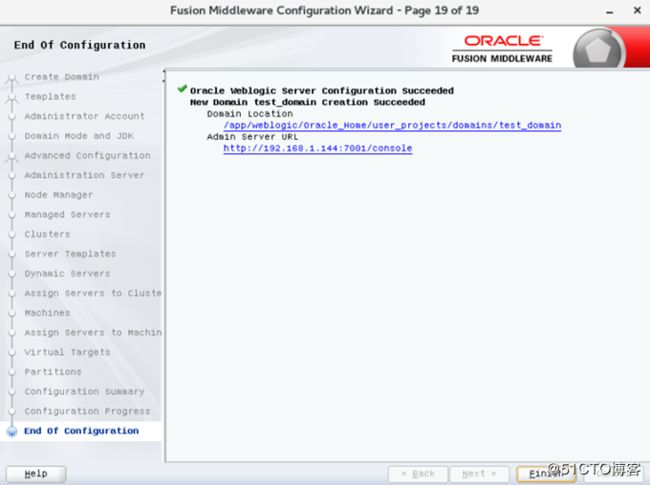
Task: Click the green success checkmark icon
Action: [182, 89]
